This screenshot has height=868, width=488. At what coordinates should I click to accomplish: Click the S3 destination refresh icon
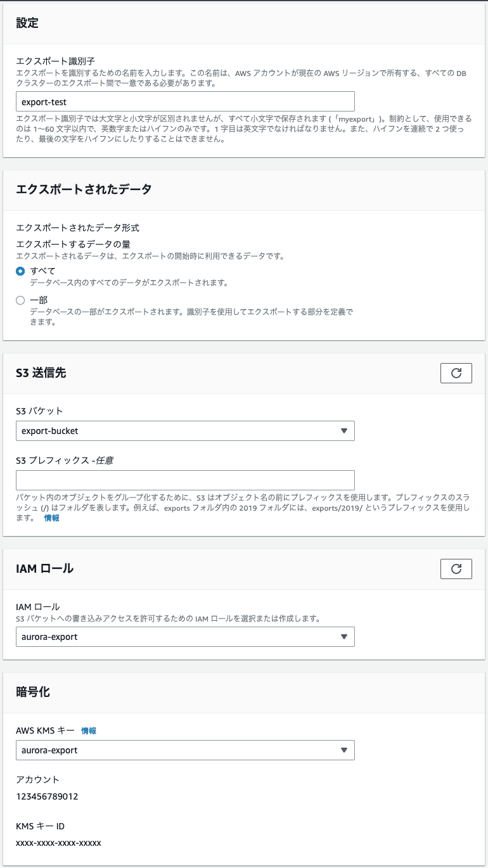(456, 373)
